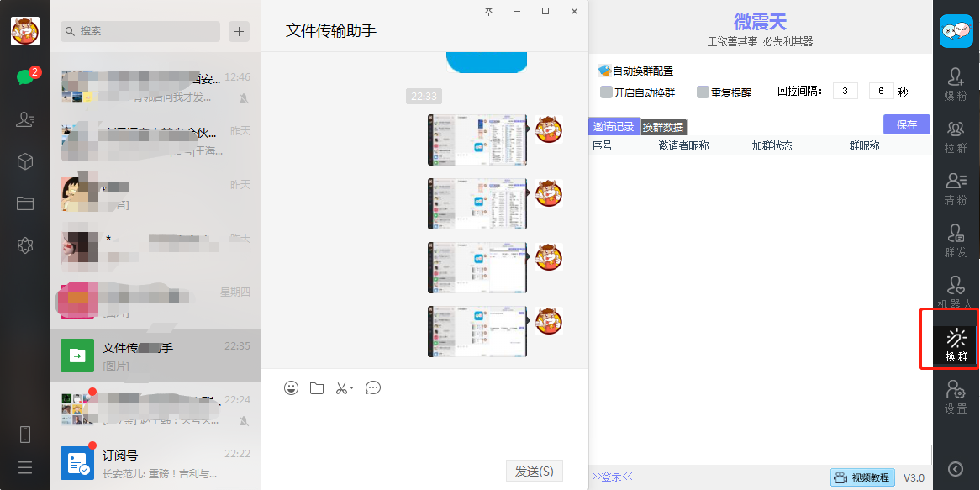This screenshot has width=980, height=490.
Task: Select the 清粉 tool in right sidebar
Action: (956, 189)
